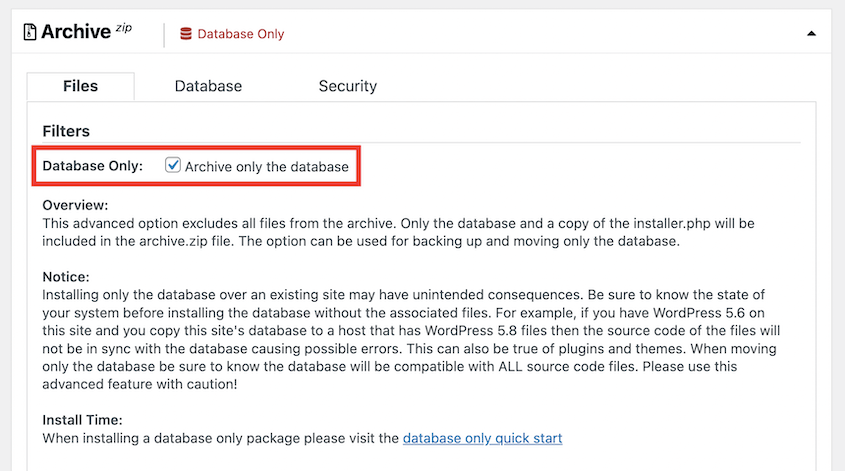Click the Overview paragraph mentioning installer.php

[398, 232]
